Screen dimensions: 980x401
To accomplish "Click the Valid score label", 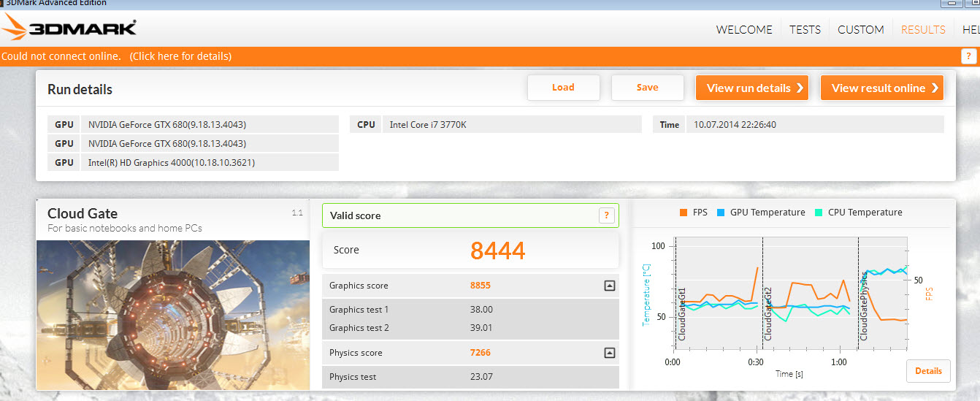I will (x=355, y=215).
